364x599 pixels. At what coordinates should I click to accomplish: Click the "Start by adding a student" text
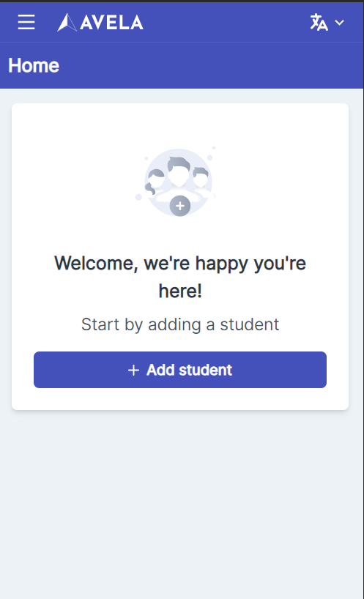pyautogui.click(x=180, y=324)
